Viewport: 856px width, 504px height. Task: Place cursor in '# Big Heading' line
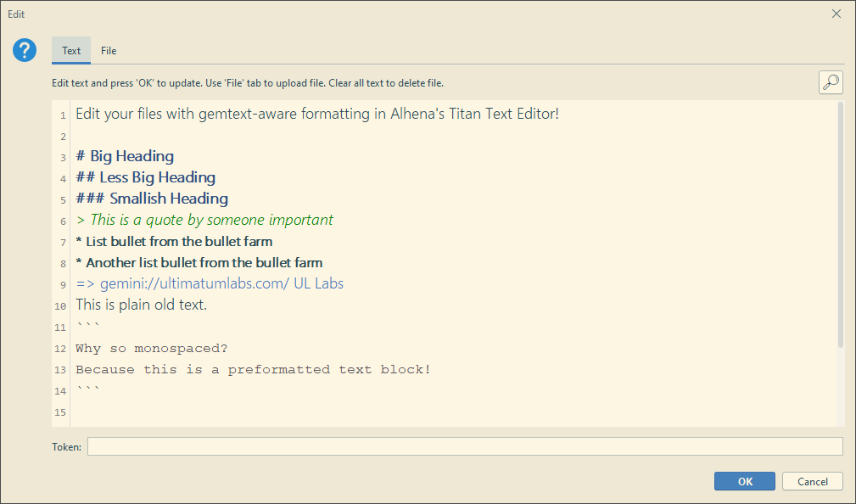pyautogui.click(x=125, y=156)
